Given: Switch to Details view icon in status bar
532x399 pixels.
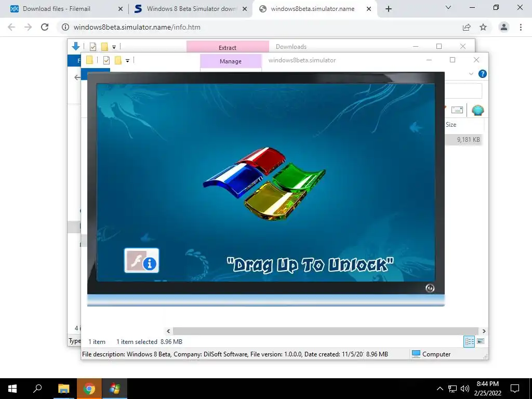Looking at the screenshot, I should [x=469, y=342].
